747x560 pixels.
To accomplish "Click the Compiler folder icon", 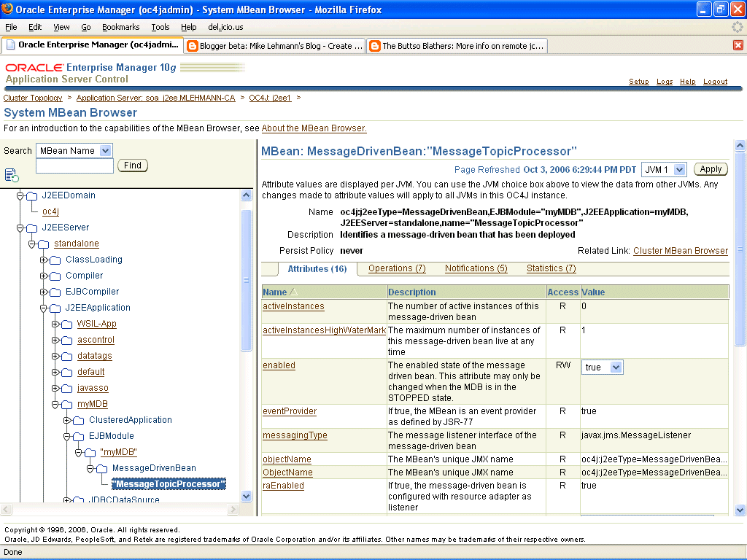I will 55,276.
